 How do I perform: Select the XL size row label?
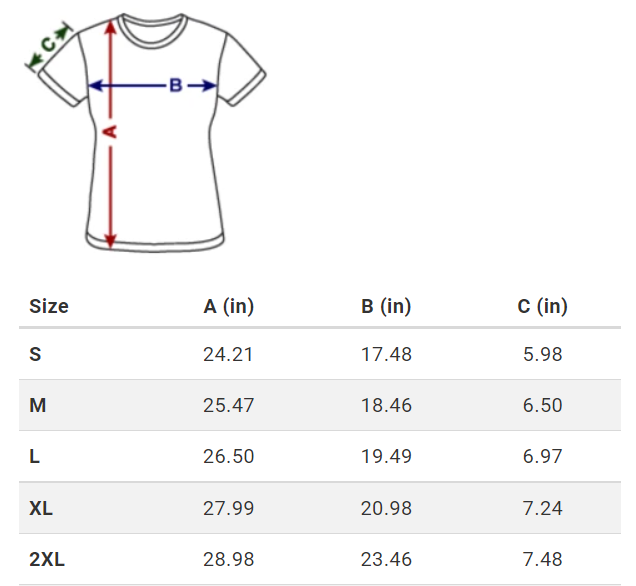tap(41, 508)
